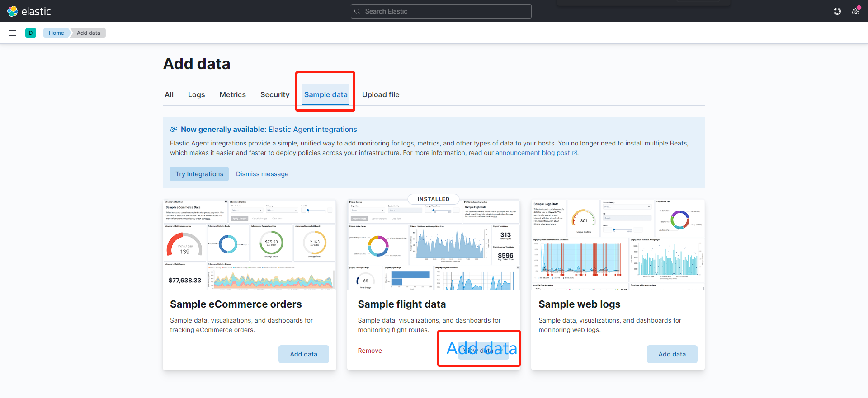The height and width of the screenshot is (398, 868).
Task: Open the D space avatar
Action: click(31, 33)
